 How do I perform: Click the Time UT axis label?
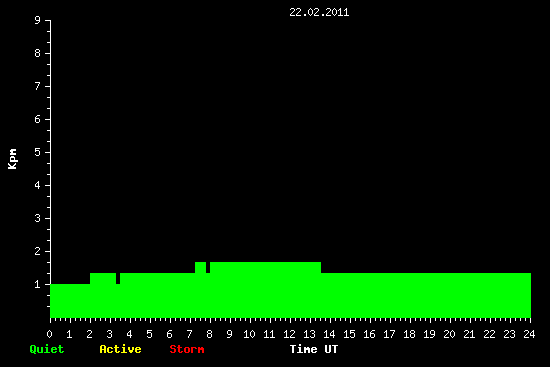tap(314, 349)
